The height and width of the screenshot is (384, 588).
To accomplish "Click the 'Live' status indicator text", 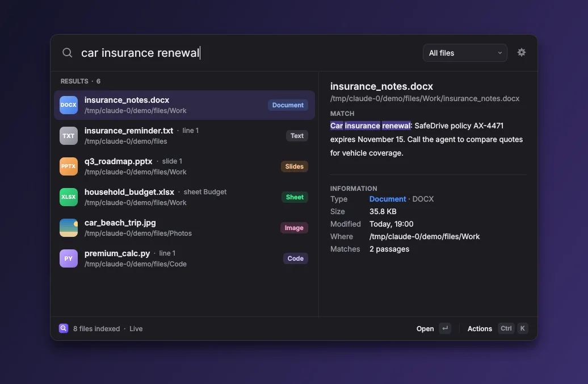I will coord(136,329).
